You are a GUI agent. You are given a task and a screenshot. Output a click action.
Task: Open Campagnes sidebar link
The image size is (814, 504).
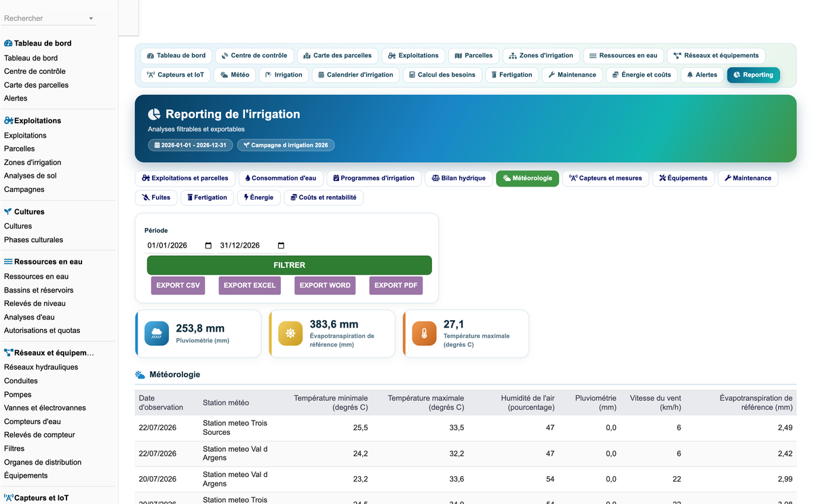coord(24,189)
